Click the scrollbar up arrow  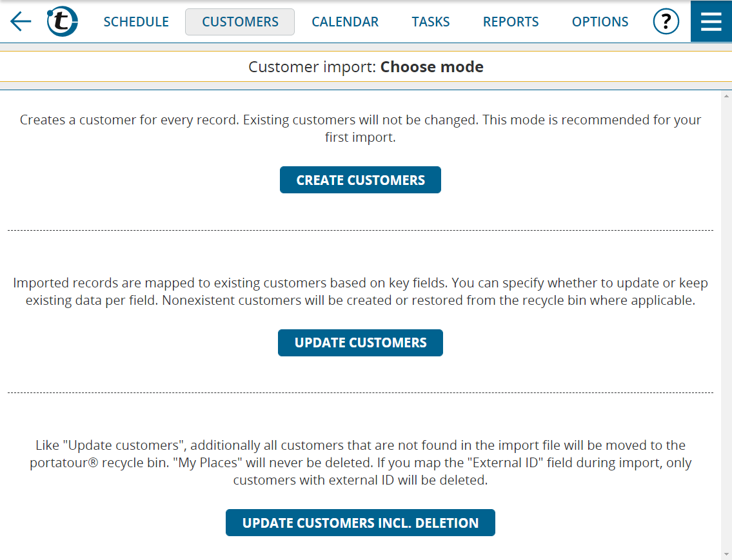click(727, 95)
